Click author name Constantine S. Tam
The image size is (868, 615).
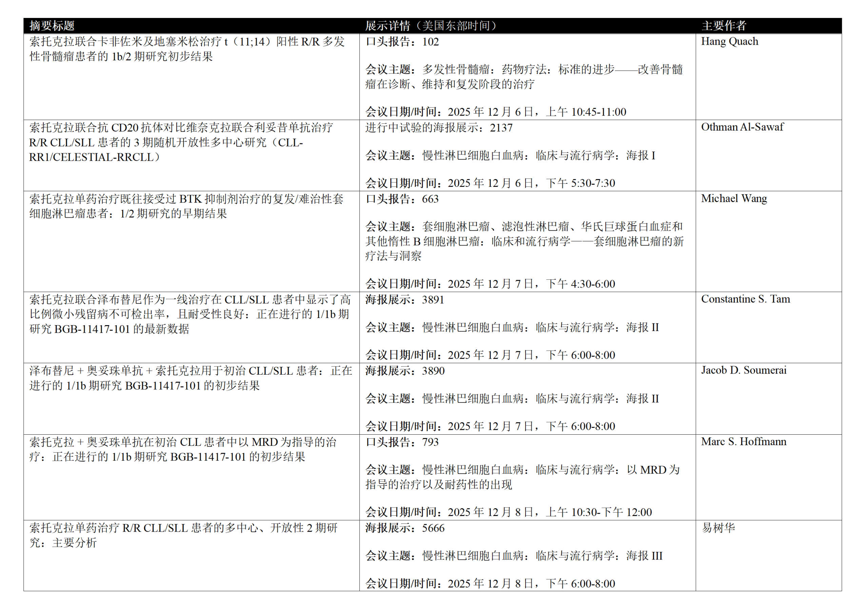click(745, 299)
